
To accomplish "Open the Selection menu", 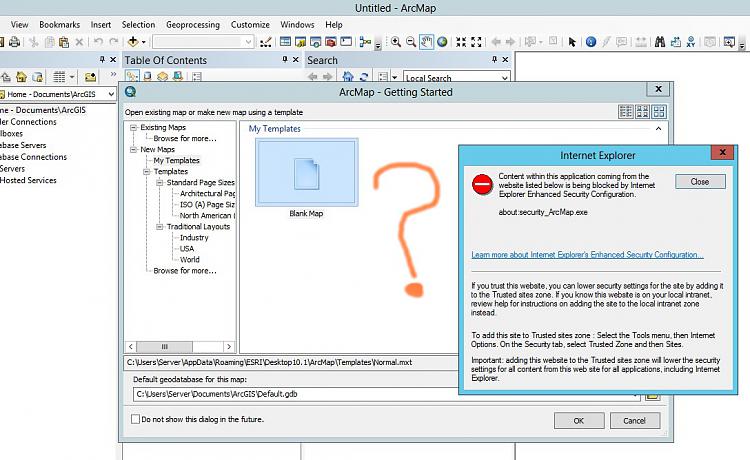I will click(x=138, y=24).
